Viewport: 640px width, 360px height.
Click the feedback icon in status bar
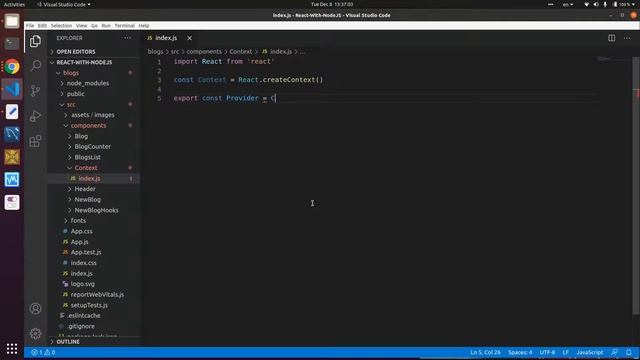(x=614, y=352)
